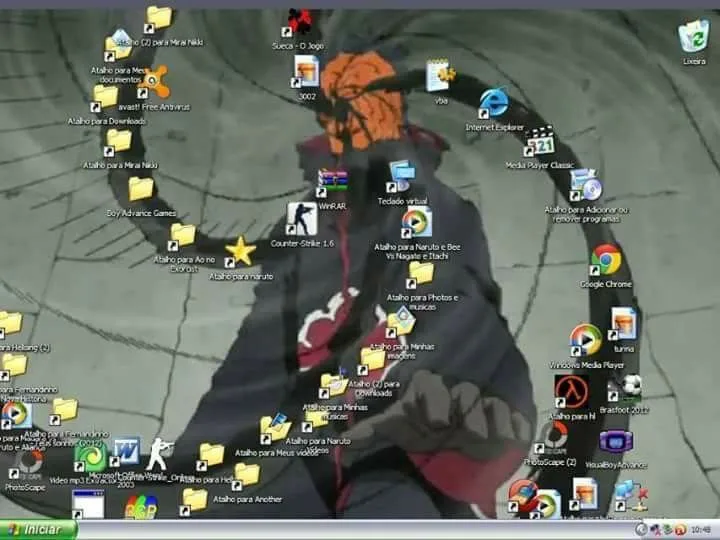Launch Counter-Strike Online soldier icon

[159, 454]
